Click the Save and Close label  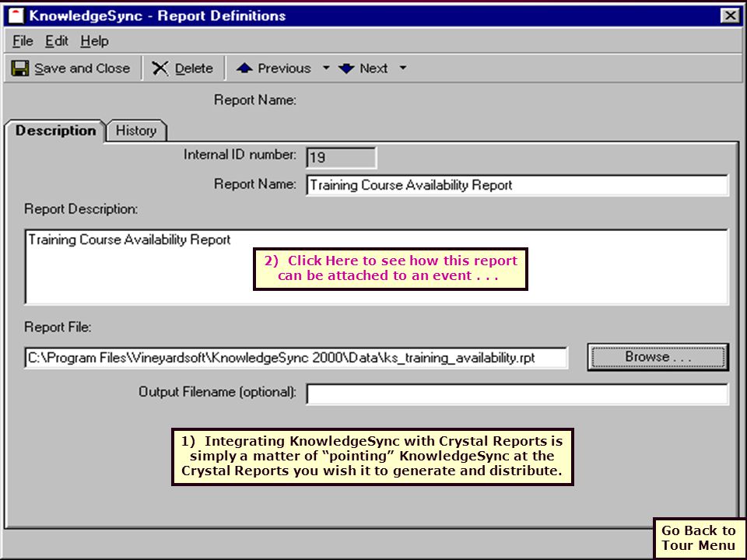coord(82,68)
